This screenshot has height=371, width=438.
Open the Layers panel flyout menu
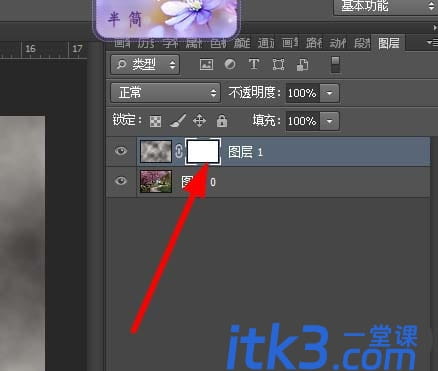pyautogui.click(x=432, y=43)
